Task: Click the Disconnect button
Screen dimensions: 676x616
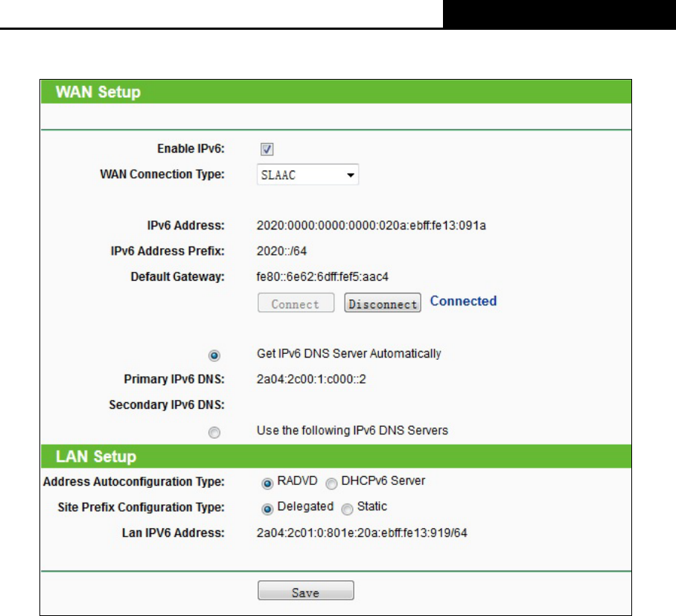Action: point(383,303)
